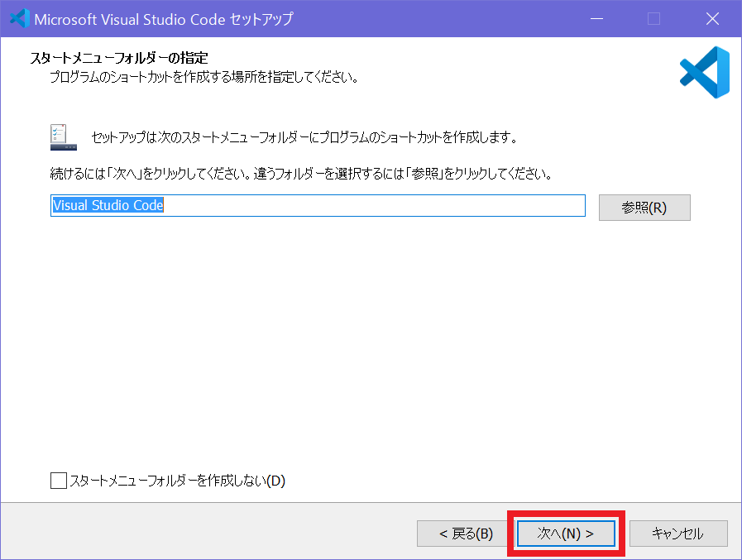Click the disabled maximize button
Screen dimensions: 742x560
(x=653, y=18)
